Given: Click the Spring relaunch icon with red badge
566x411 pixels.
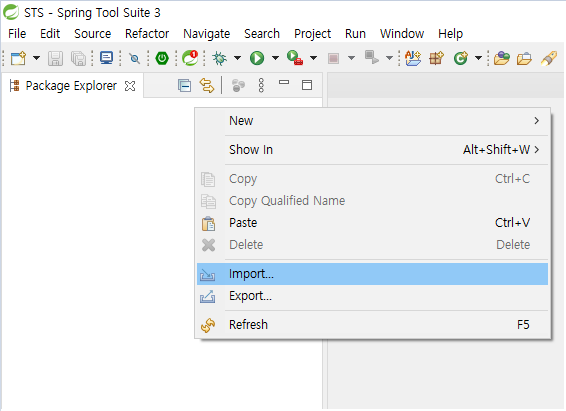Looking at the screenshot, I should [x=190, y=58].
